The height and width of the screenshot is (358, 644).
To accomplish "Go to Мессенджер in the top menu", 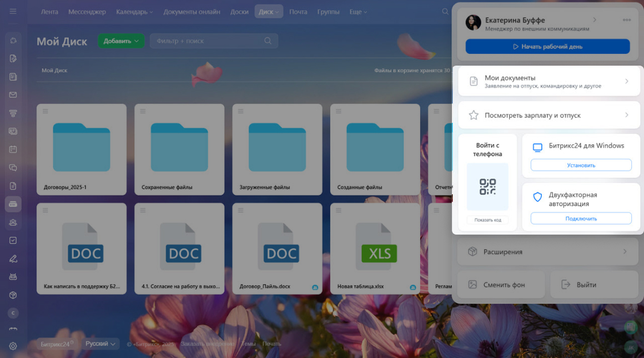I will point(87,12).
